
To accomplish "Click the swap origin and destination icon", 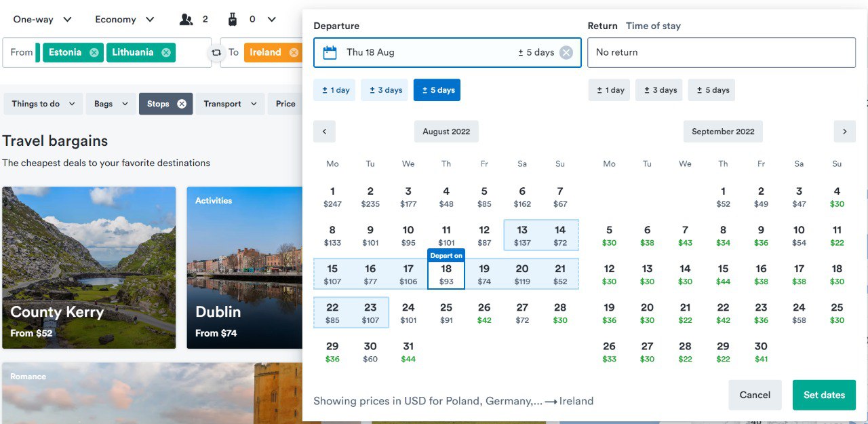I will pos(216,52).
